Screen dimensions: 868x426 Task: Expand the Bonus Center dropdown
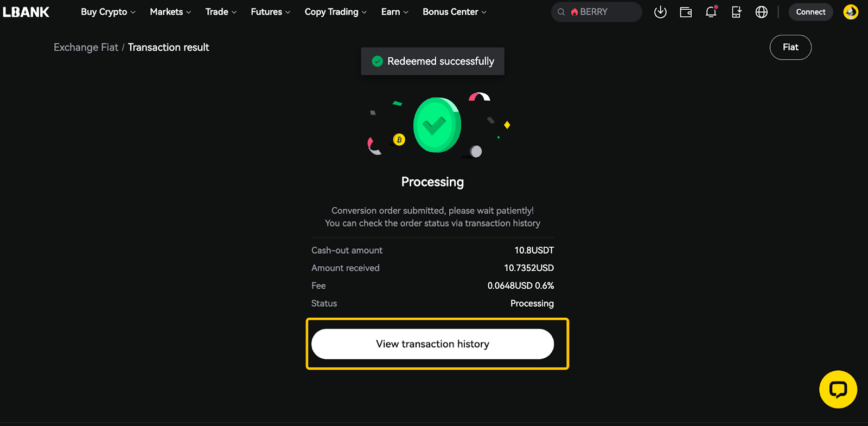pyautogui.click(x=454, y=12)
